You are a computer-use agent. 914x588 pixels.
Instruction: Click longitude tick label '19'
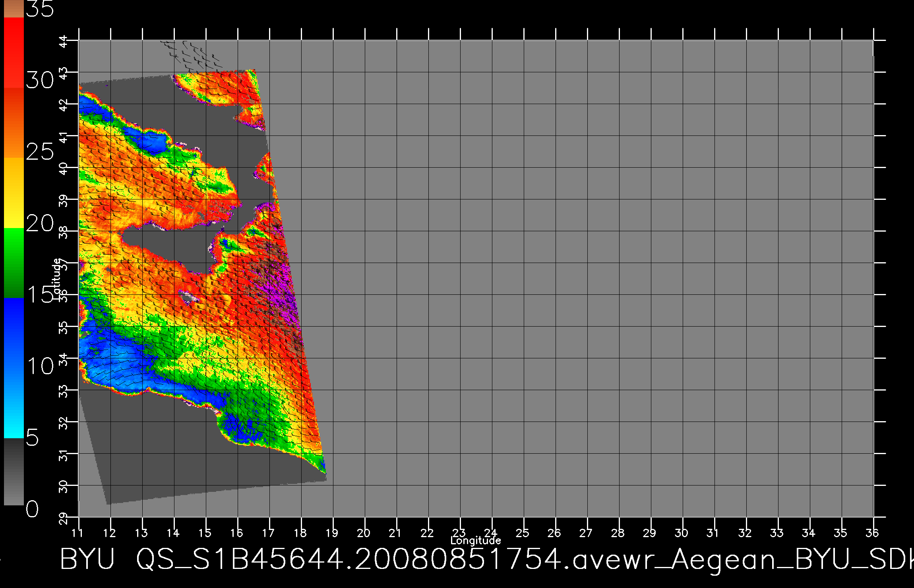(x=332, y=532)
